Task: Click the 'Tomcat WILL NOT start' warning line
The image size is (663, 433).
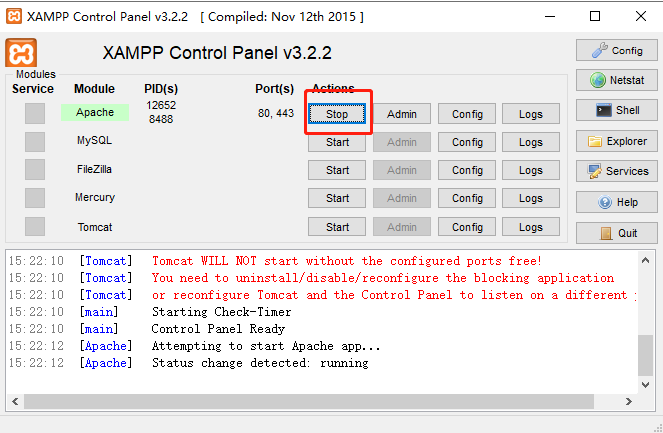Action: pos(346,261)
